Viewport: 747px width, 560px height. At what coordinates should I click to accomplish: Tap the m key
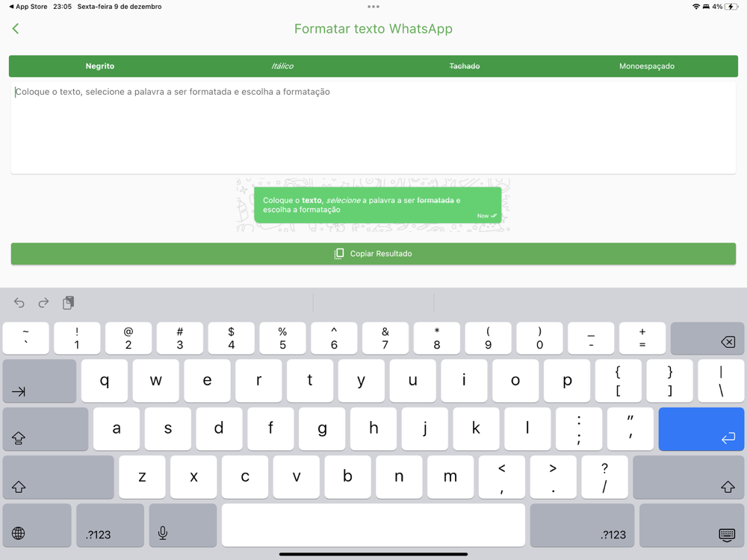pyautogui.click(x=450, y=477)
